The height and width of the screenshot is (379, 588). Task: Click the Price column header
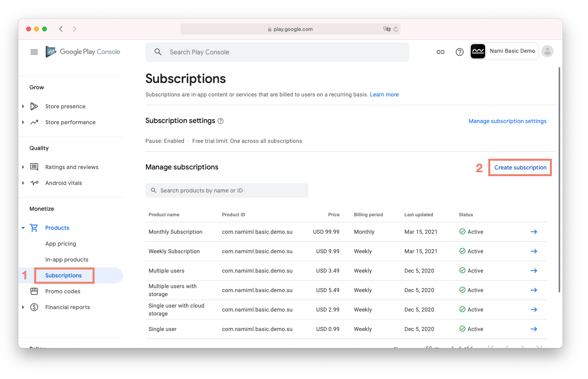click(x=334, y=215)
